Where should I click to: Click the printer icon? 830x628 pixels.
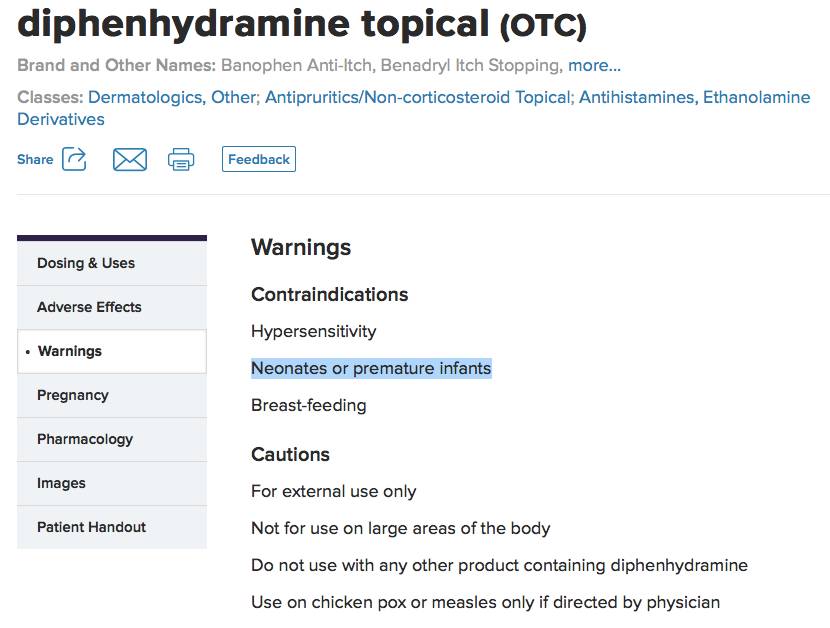tap(181, 159)
